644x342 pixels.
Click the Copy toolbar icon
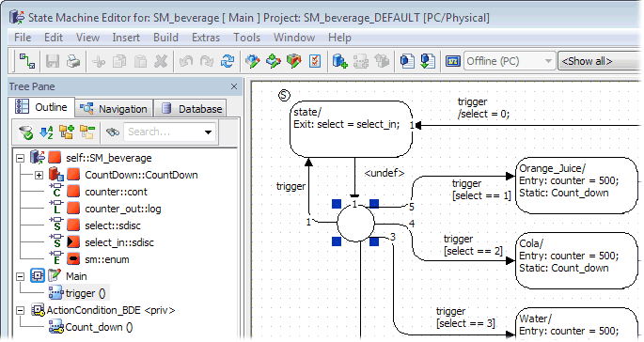click(119, 62)
